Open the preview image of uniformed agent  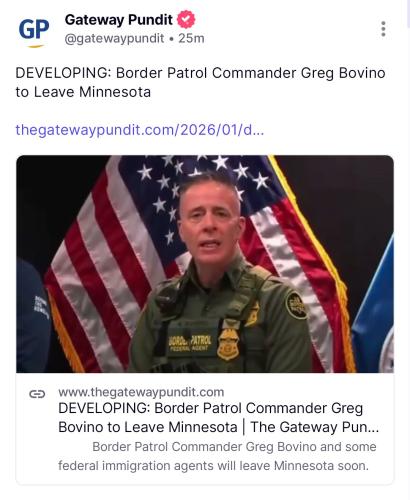tap(205, 264)
